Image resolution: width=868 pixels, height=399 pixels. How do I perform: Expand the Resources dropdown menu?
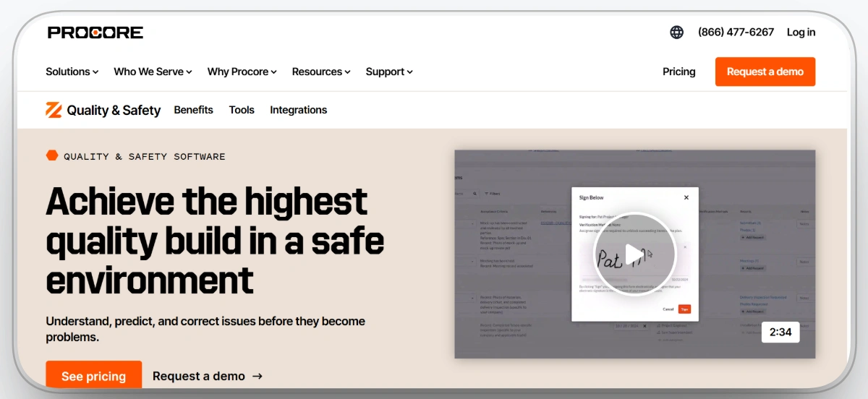[321, 72]
